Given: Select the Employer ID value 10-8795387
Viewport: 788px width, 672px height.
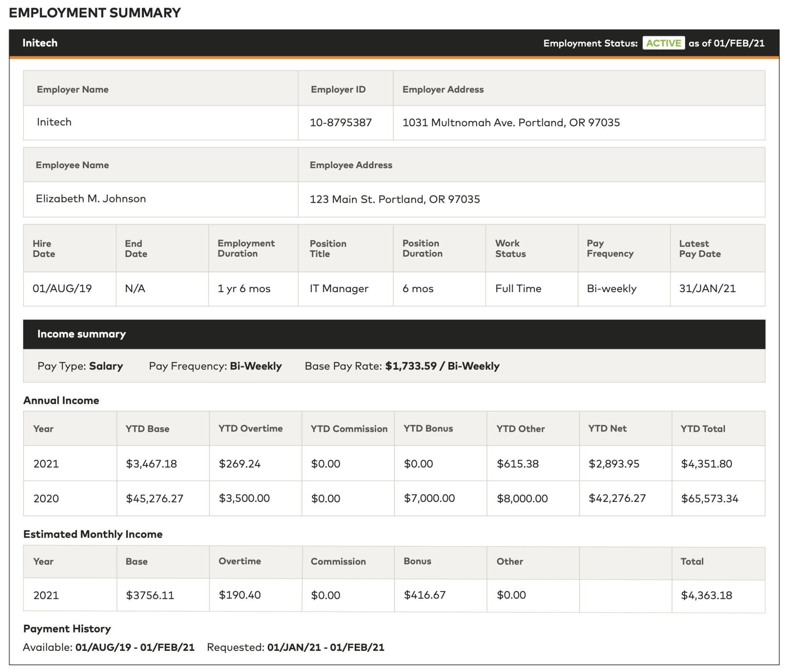Looking at the screenshot, I should [x=341, y=122].
